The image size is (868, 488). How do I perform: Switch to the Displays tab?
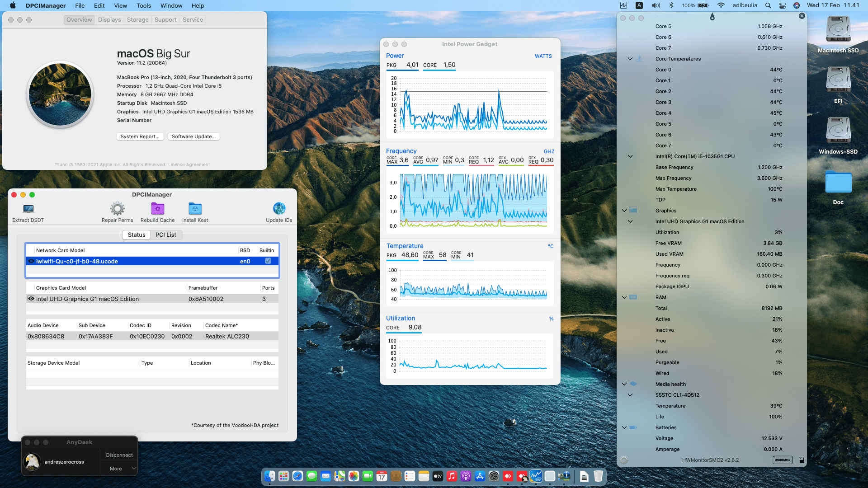click(109, 19)
